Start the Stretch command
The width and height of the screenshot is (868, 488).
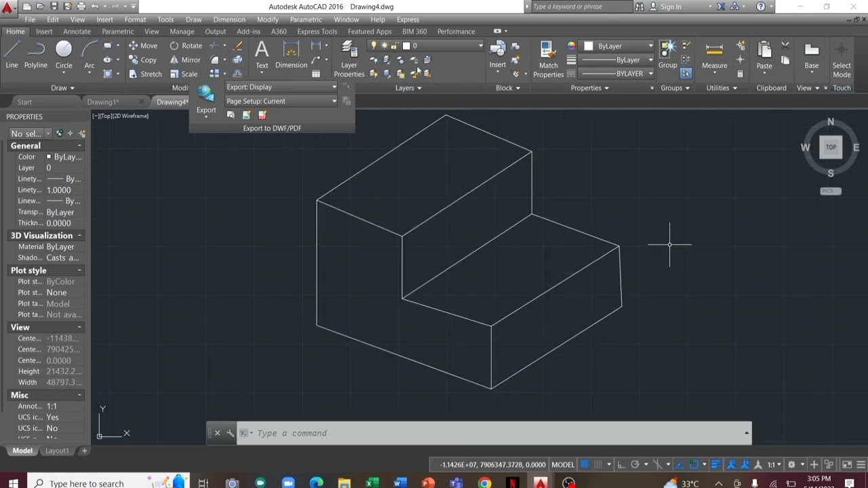click(144, 74)
